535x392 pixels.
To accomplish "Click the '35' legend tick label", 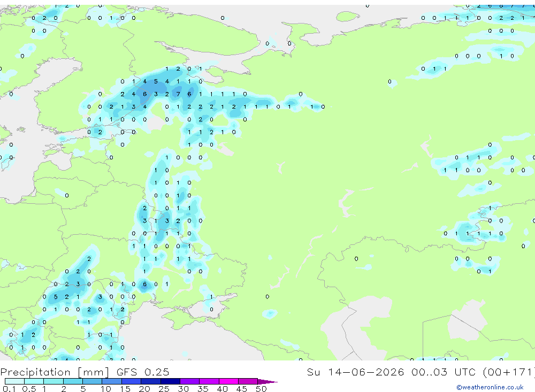I will tap(203, 389).
